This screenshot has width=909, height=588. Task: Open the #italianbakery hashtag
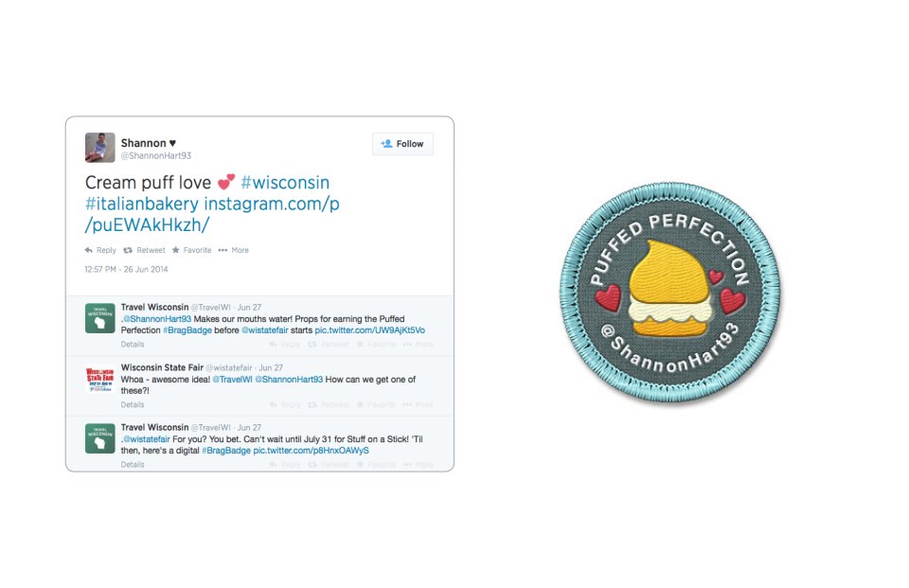(x=142, y=205)
